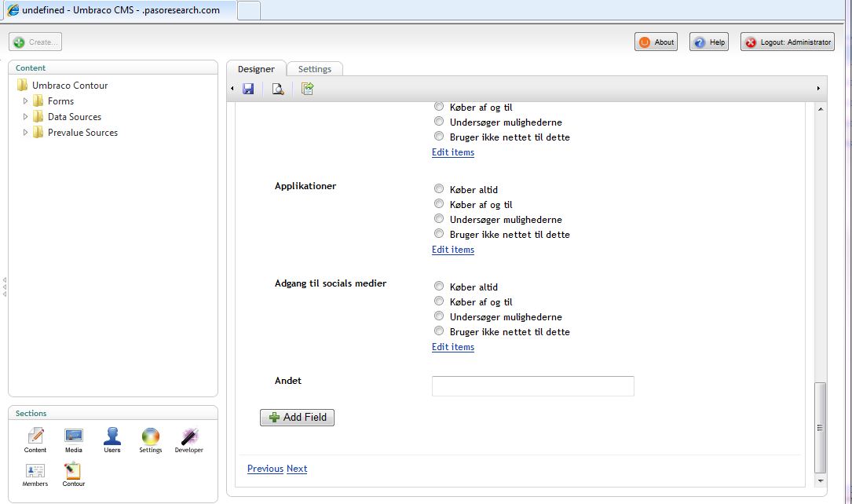Select 'Bruger ikke nettet til dette' under Applikationer

439,234
